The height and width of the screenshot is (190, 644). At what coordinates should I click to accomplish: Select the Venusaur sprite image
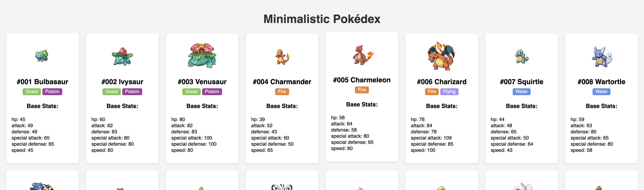pos(202,55)
